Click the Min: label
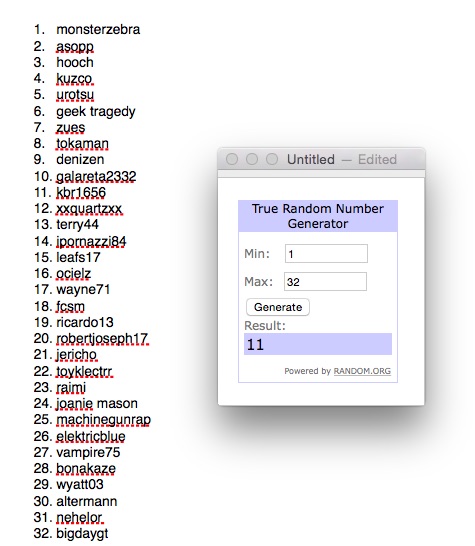Image resolution: width=475 pixels, height=546 pixels. pos(257,254)
